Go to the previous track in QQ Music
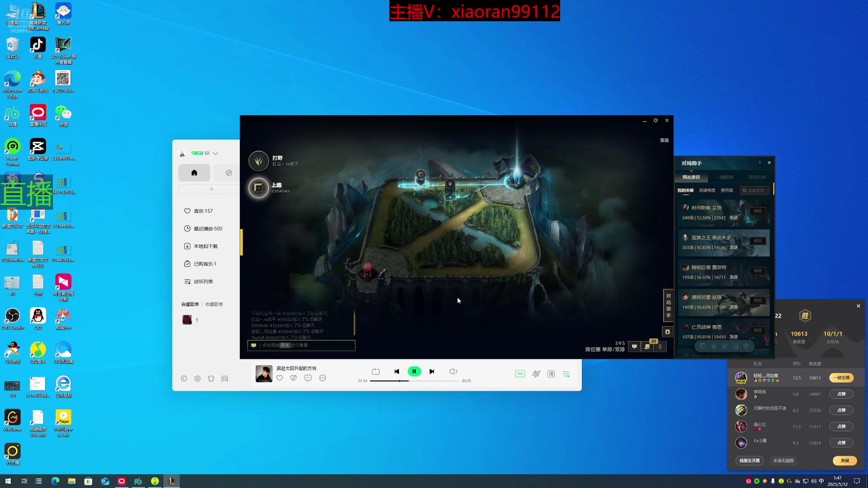 (x=396, y=371)
